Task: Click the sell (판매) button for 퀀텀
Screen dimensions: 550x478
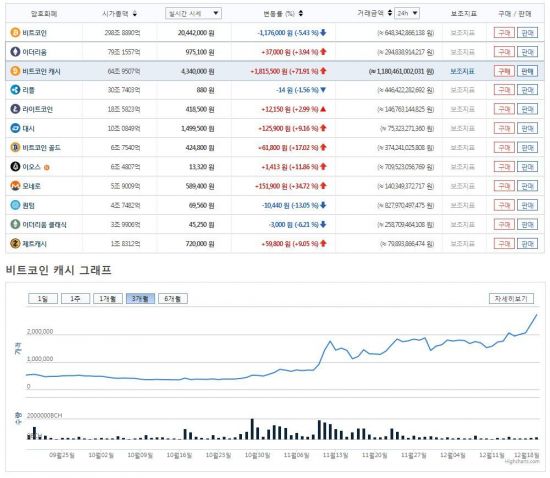Action: (527, 205)
